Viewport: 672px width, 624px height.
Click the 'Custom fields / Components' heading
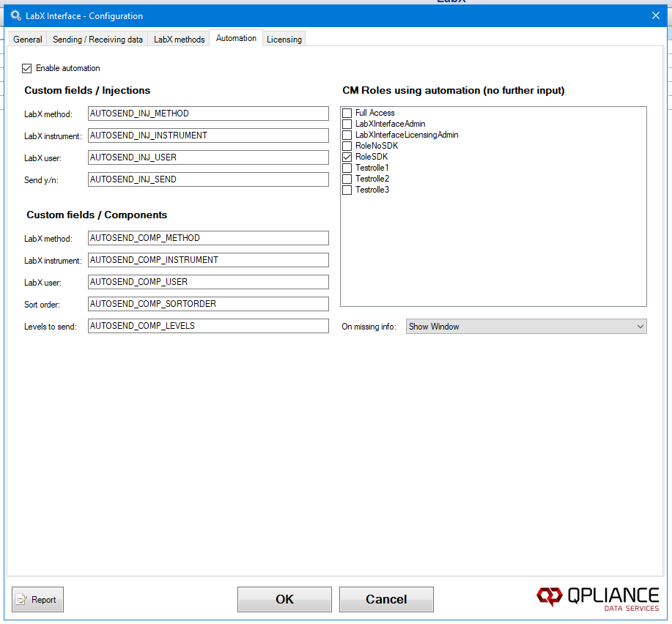pos(97,215)
